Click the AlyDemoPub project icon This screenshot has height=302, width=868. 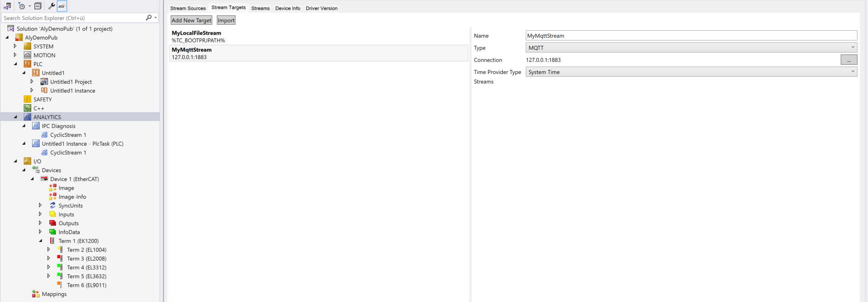(19, 37)
